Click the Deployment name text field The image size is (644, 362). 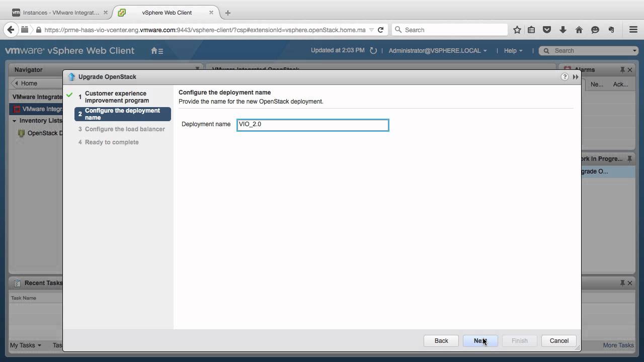coord(313,125)
